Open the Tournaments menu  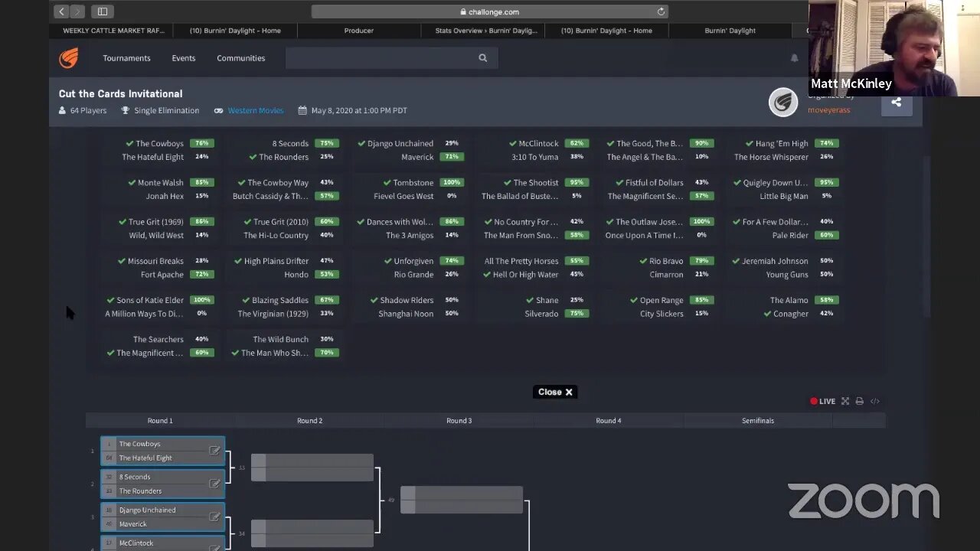click(x=126, y=58)
